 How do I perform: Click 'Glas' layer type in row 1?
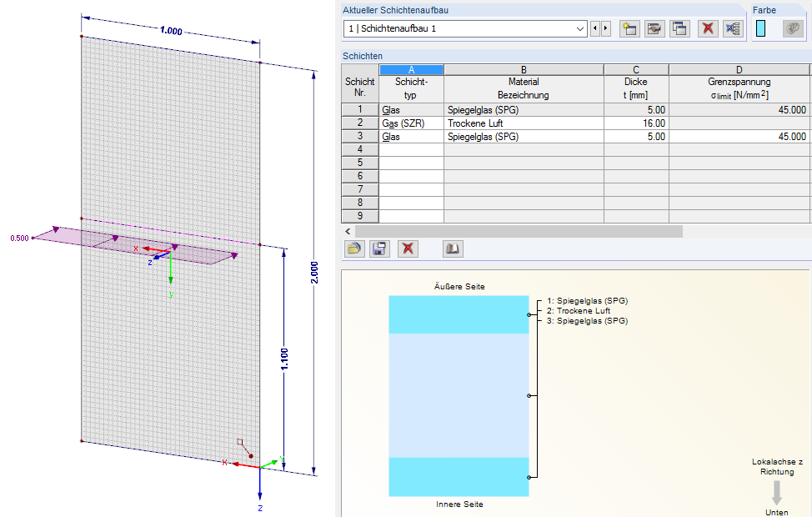[x=411, y=110]
